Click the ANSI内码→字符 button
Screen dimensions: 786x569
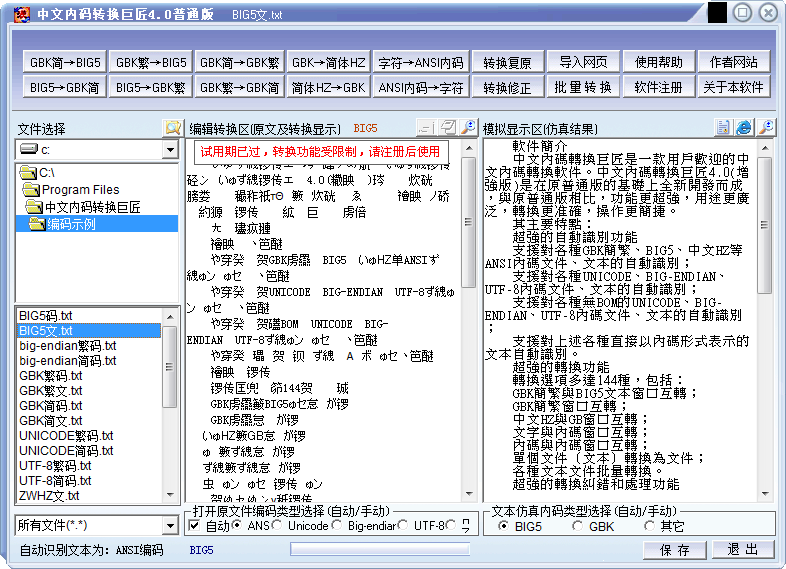pyautogui.click(x=421, y=87)
